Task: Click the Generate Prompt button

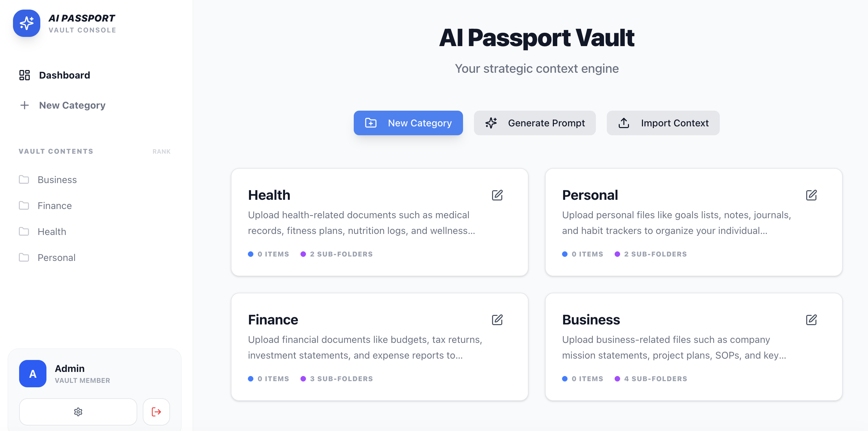Action: 535,123
